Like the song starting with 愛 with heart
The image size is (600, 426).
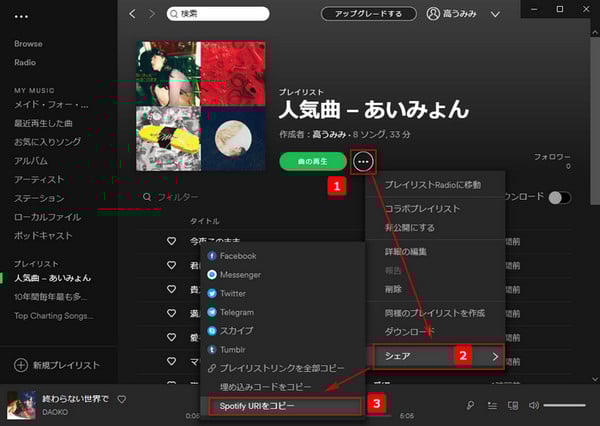pos(171,337)
